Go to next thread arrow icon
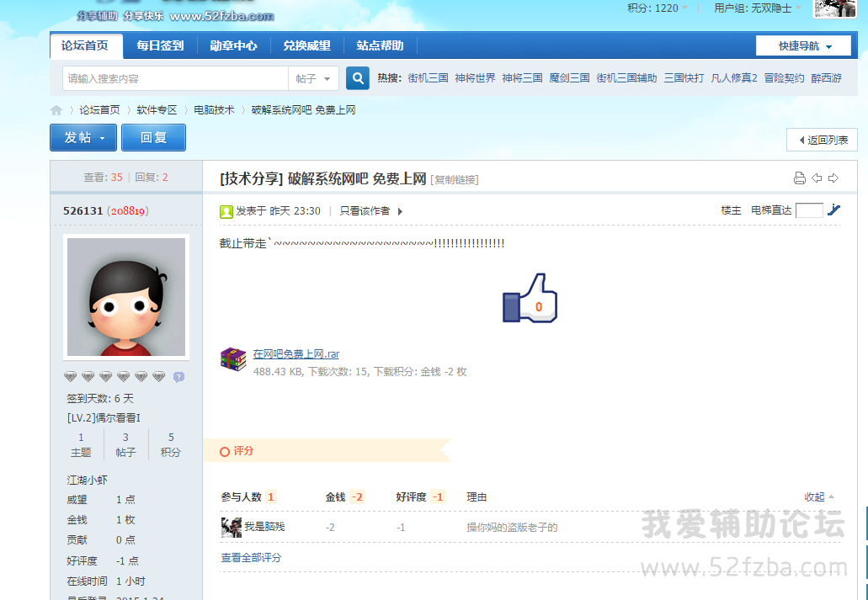 [x=833, y=178]
